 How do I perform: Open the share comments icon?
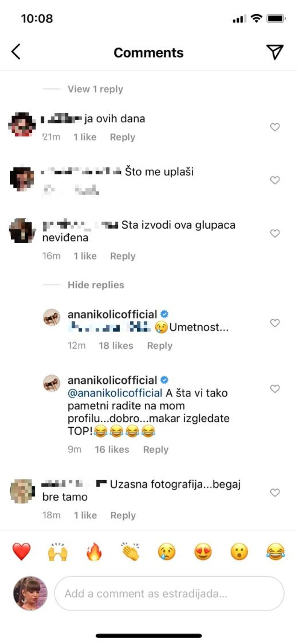coord(276,52)
